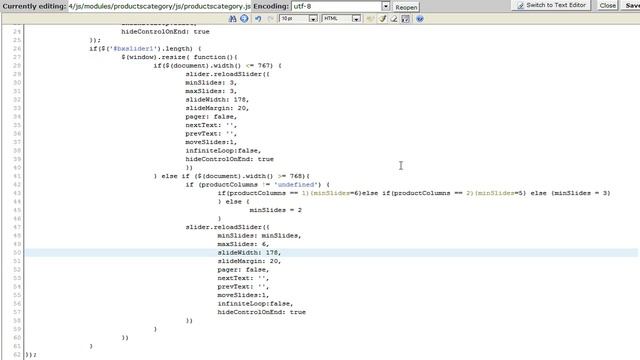Redo the last undone edit
This screenshot has width=640, height=360.
tap(270, 19)
